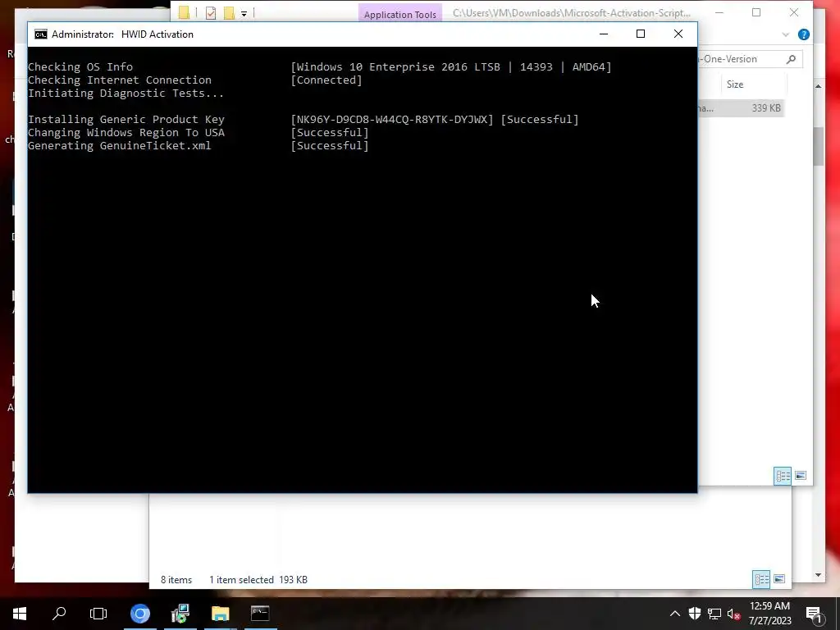Click the scroll up arrow in Explorer window
The width and height of the screenshot is (840, 630).
818,86
